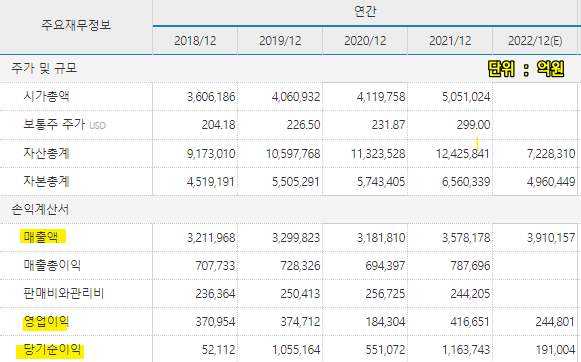The image size is (581, 362).
Task: Click the stock price value 231.87
Action: point(388,125)
